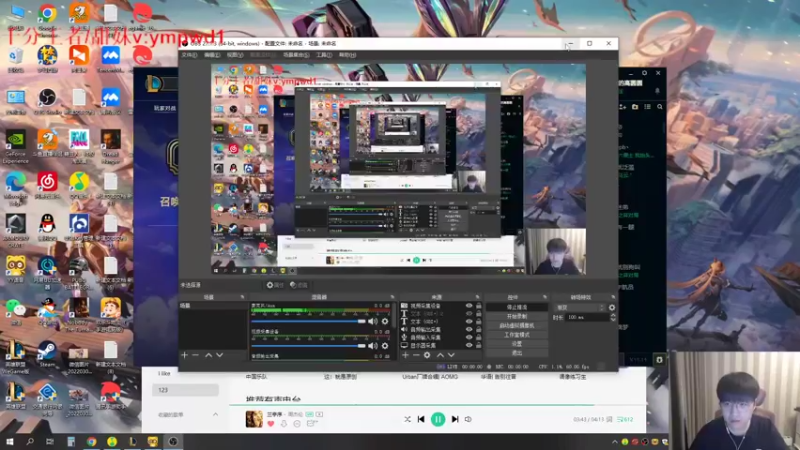This screenshot has width=800, height=450.
Task: Remove source with minus icon in Sources panel
Action: [416, 355]
